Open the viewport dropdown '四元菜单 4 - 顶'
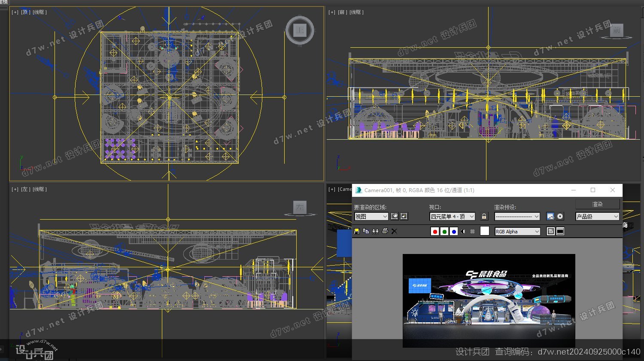This screenshot has width=644, height=361. [453, 217]
